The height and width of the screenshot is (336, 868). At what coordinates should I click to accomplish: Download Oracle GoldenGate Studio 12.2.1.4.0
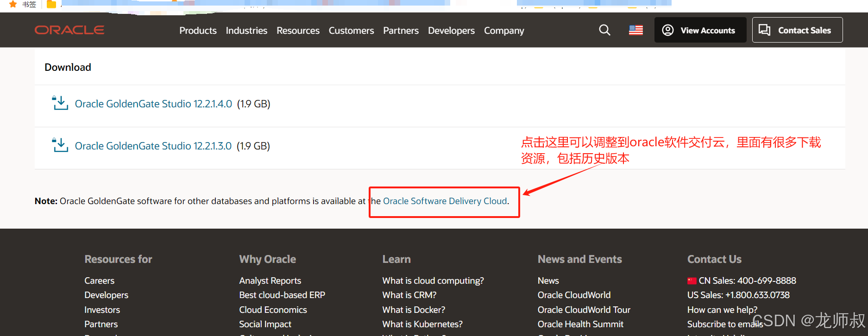tap(153, 104)
